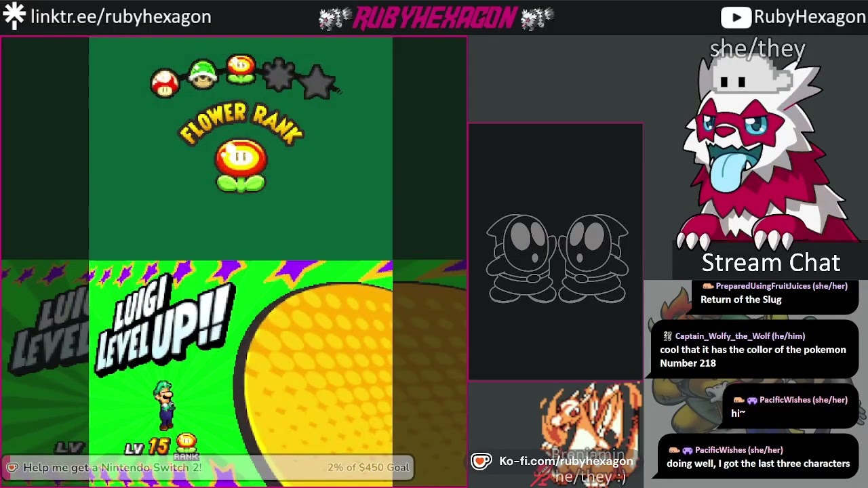Select the greyed-out Shine rank icon
This screenshot has width=868, height=488.
click(x=279, y=73)
